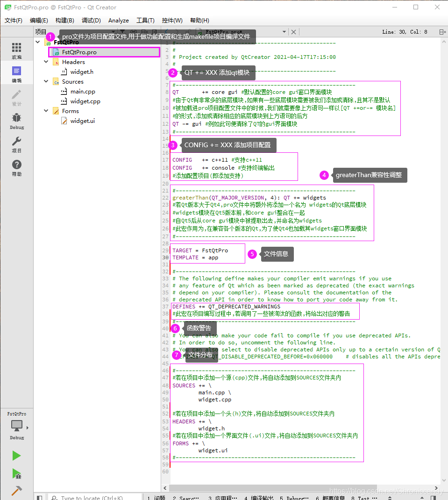The height and width of the screenshot is (500, 448).
Task: Start debugging with the play-bug button
Action: click(16, 473)
